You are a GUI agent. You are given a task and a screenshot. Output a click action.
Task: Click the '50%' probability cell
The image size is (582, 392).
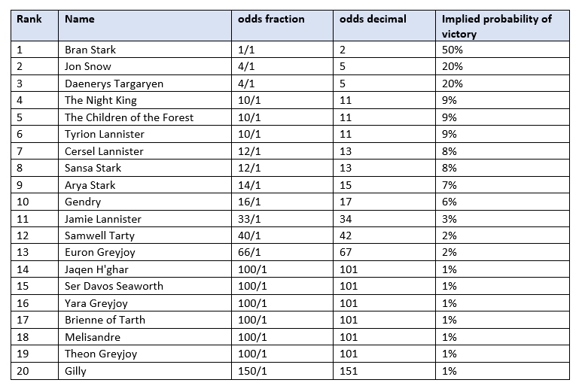click(451, 50)
